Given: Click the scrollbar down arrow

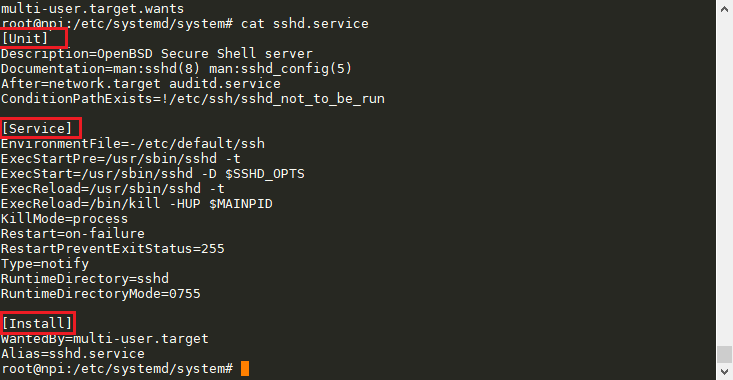Looking at the screenshot, I should point(724,372).
